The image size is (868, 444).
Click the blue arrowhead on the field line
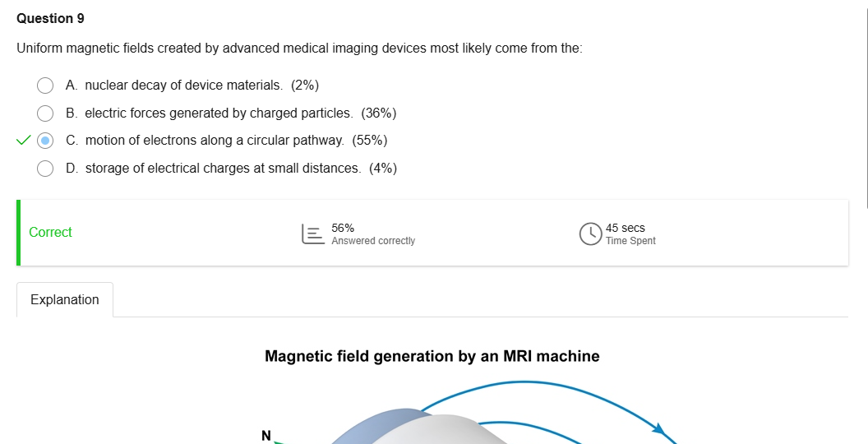pyautogui.click(x=658, y=428)
